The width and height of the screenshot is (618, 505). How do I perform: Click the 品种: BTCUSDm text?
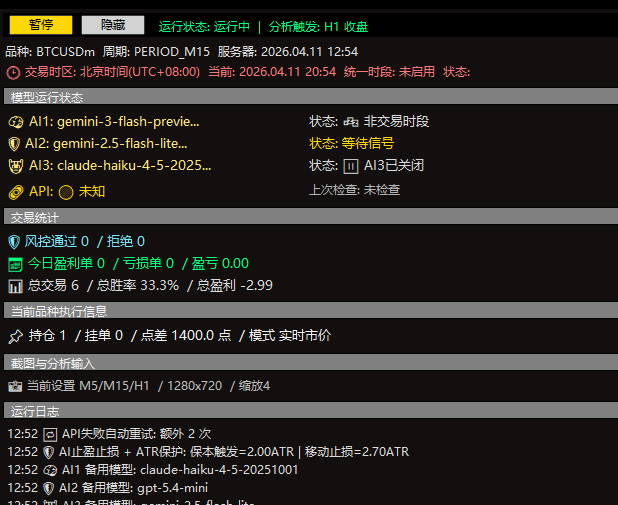tap(50, 52)
